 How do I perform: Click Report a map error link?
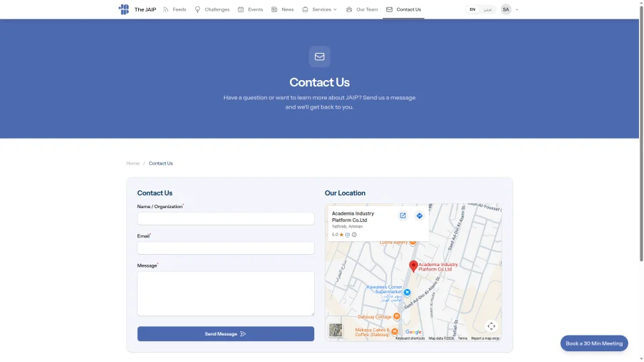[x=485, y=338]
